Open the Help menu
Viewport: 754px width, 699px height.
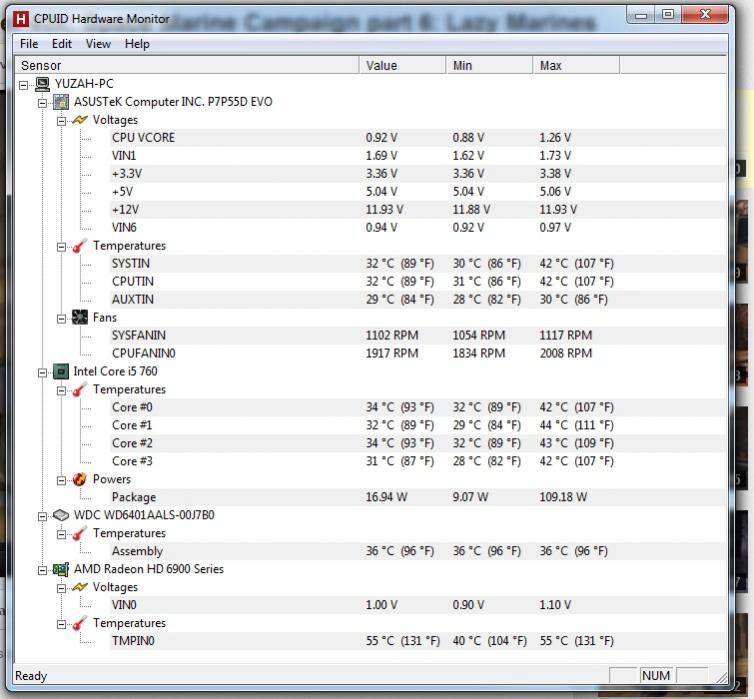coord(137,44)
